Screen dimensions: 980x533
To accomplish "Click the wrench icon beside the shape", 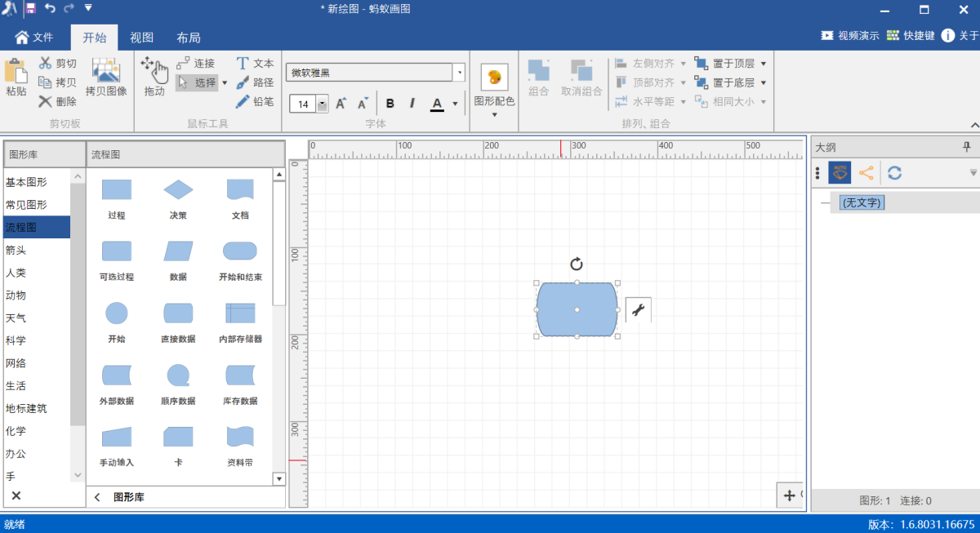I will (639, 309).
